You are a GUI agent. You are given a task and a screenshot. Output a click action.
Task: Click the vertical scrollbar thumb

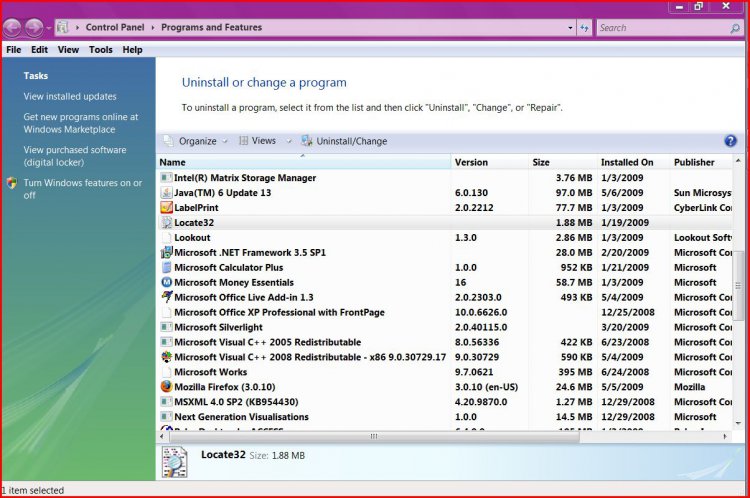point(738,286)
